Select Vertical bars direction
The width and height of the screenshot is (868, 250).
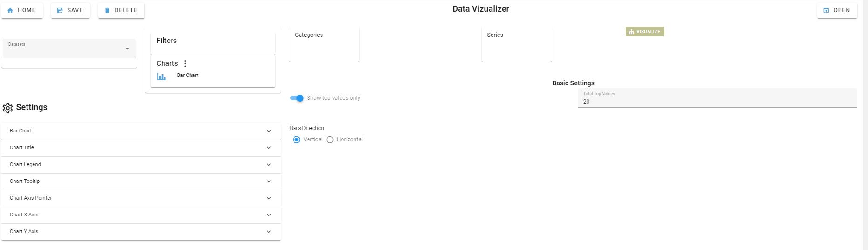point(296,139)
